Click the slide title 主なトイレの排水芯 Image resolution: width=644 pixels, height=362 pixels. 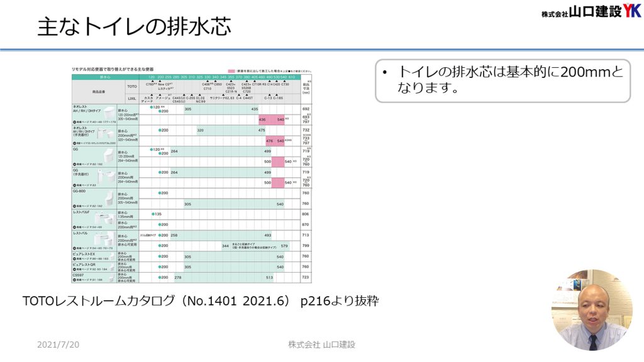[x=135, y=26]
